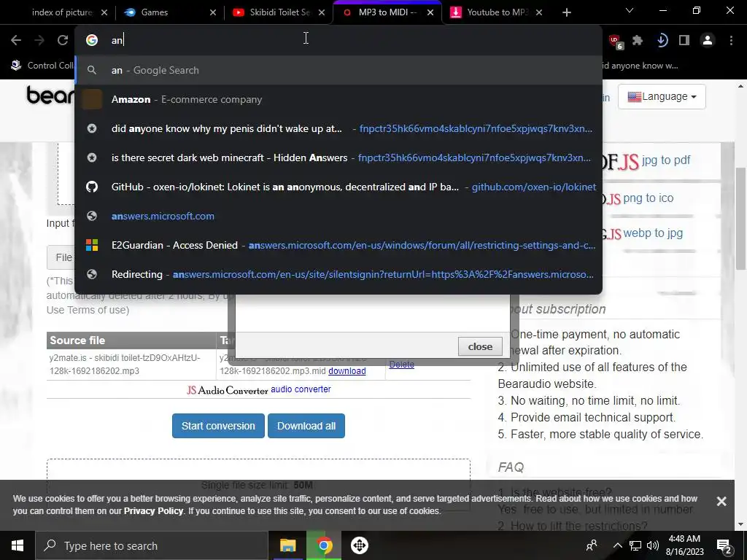The width and height of the screenshot is (747, 560).
Task: Open the round four-arrow taskbar app icon
Action: pos(359,545)
